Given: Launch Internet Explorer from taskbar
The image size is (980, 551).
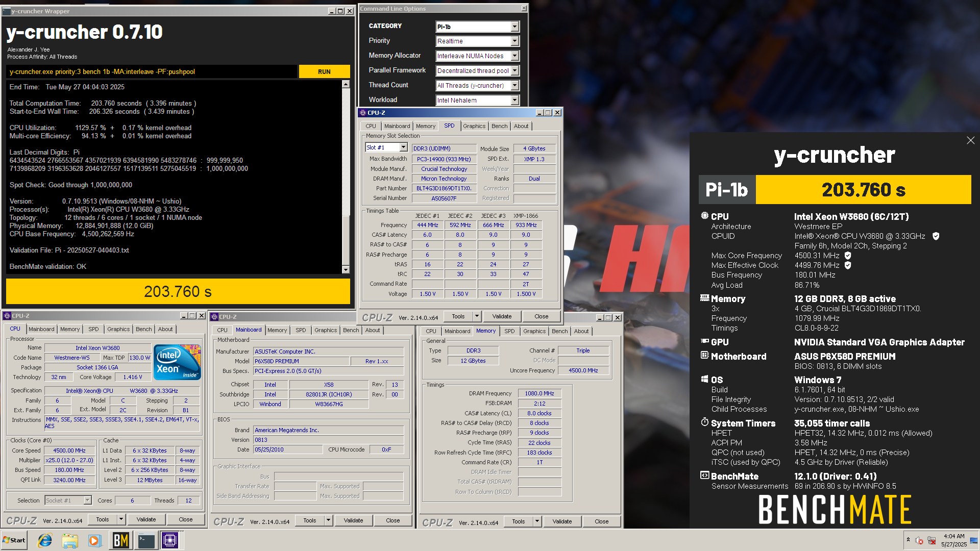Looking at the screenshot, I should [x=45, y=540].
